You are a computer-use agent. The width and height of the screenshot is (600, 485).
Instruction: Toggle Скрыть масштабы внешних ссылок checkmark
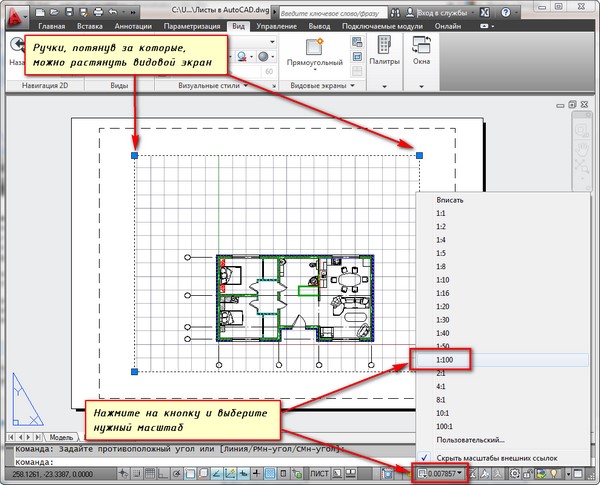click(427, 456)
